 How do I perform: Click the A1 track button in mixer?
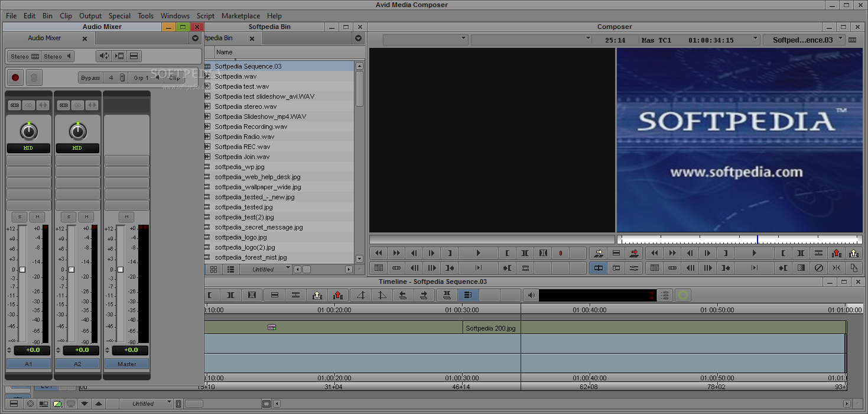(x=28, y=364)
